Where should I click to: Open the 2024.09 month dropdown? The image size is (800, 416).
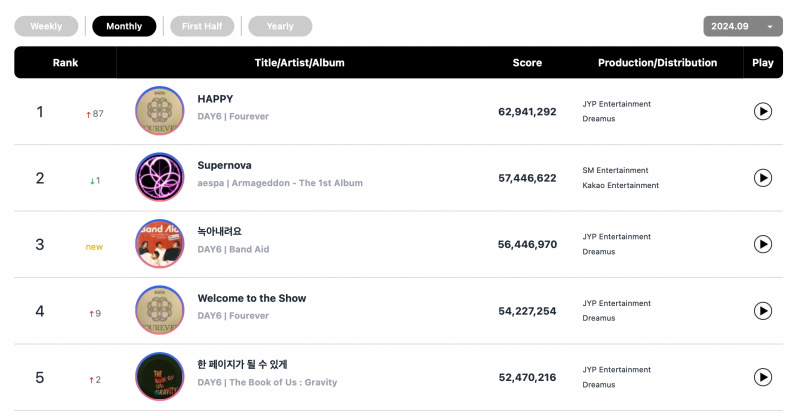tap(743, 26)
